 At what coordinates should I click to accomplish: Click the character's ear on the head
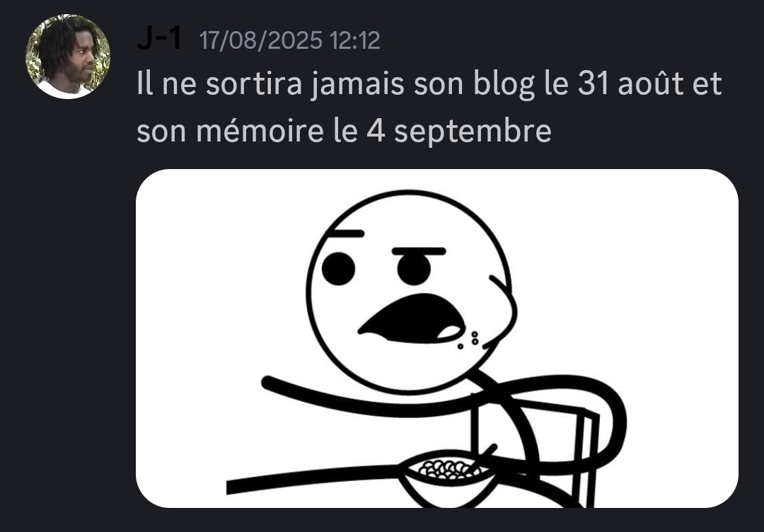tap(502, 312)
